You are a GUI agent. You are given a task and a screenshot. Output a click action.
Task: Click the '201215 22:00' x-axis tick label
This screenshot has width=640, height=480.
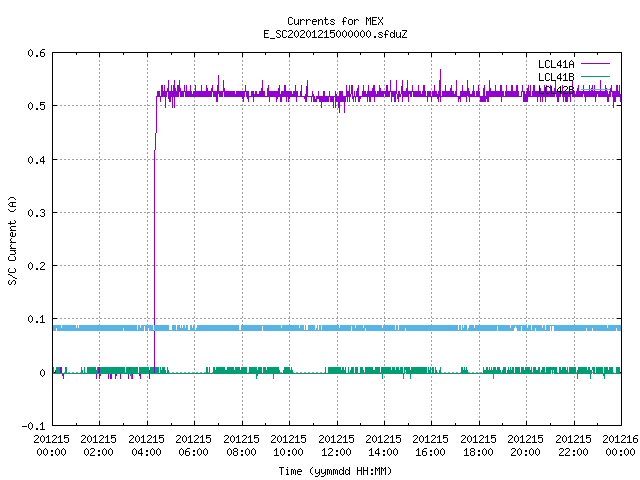click(573, 445)
